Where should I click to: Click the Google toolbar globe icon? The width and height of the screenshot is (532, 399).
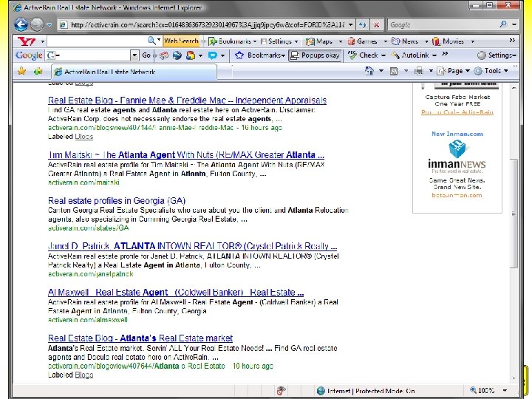[x=177, y=55]
